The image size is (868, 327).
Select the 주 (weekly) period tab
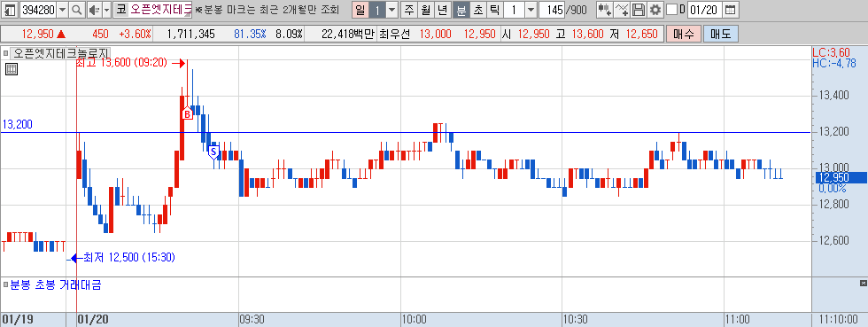tap(408, 10)
